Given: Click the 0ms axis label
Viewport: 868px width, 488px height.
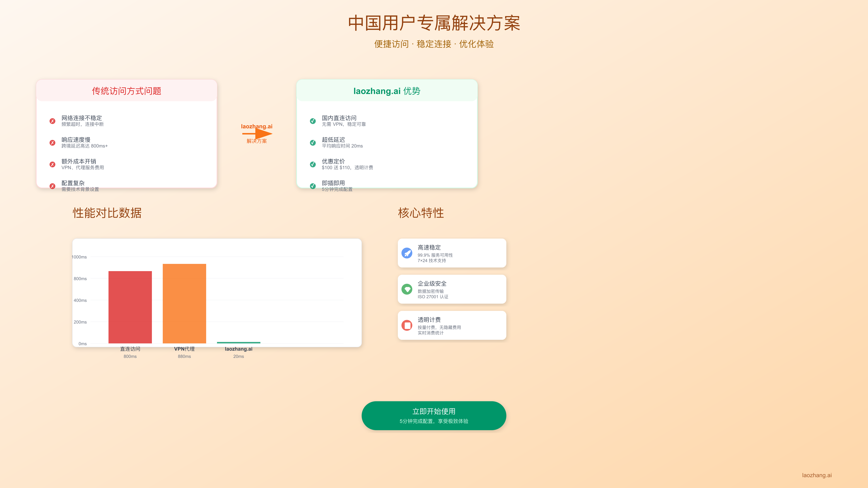Looking at the screenshot, I should point(83,344).
